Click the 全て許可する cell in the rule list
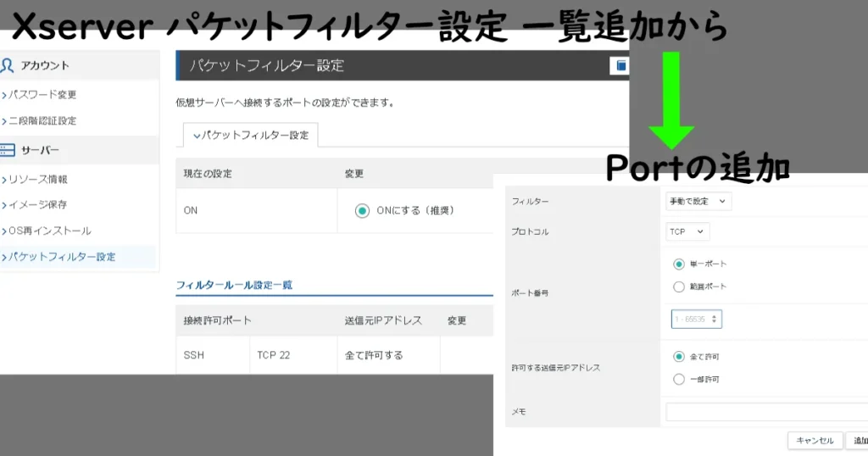Screen dimensions: 868x456 388,355
